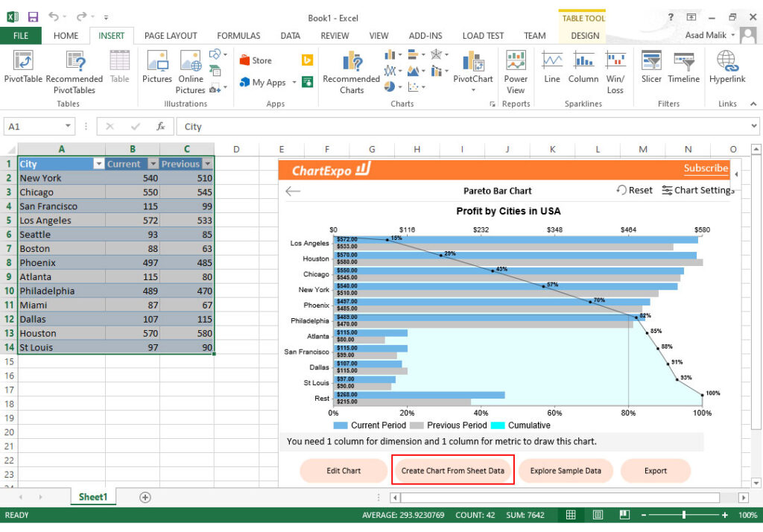Follow the Subscribe link in ChartExpo
Screen dimensions: 763x532
(x=706, y=168)
